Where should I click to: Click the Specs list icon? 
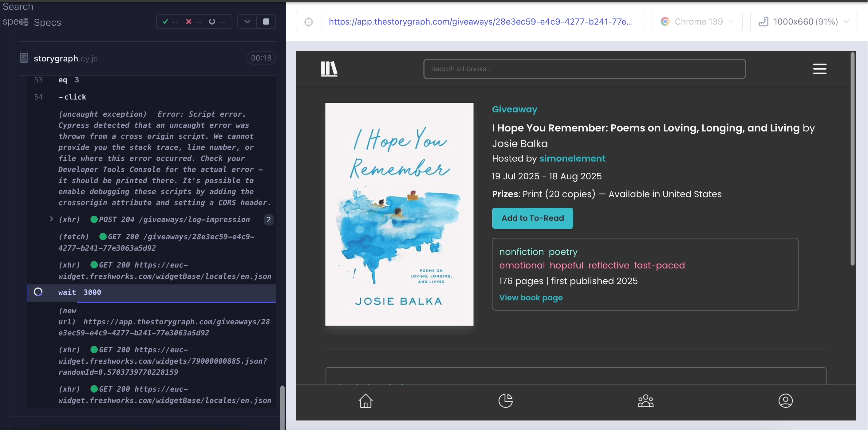pos(24,22)
